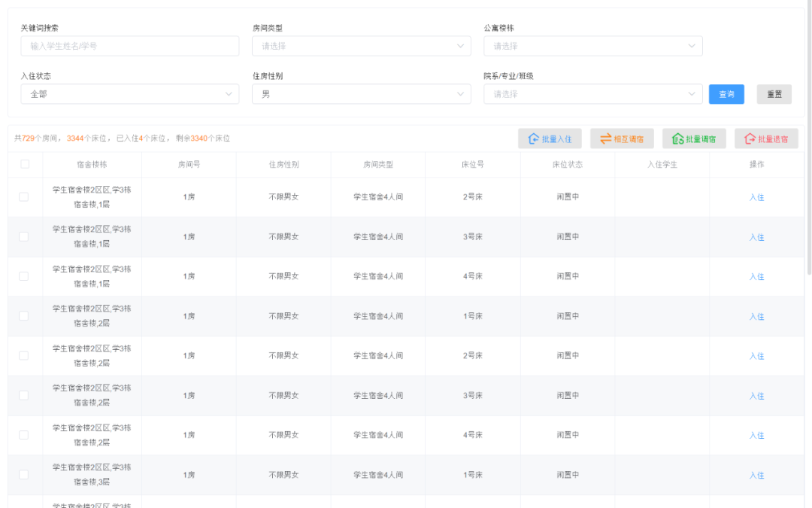Viewport: 812px width, 508px height.
Task: Open the 入住状态 dropdown showing 全部
Action: pos(130,94)
